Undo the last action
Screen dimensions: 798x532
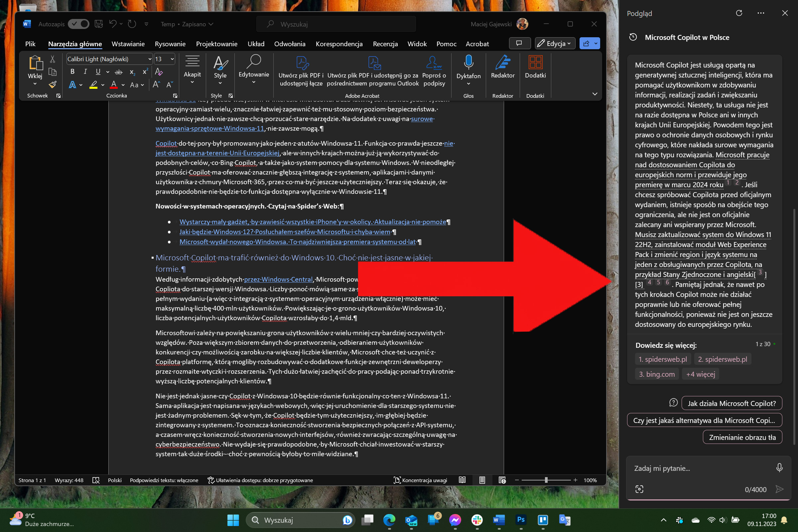(113, 24)
